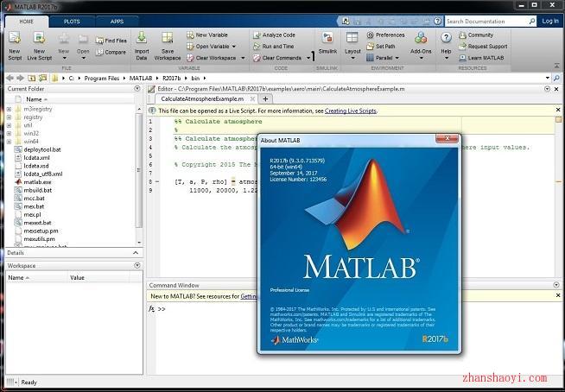Open the Compare tool
Viewport: 565px width, 392px height.
point(111,52)
